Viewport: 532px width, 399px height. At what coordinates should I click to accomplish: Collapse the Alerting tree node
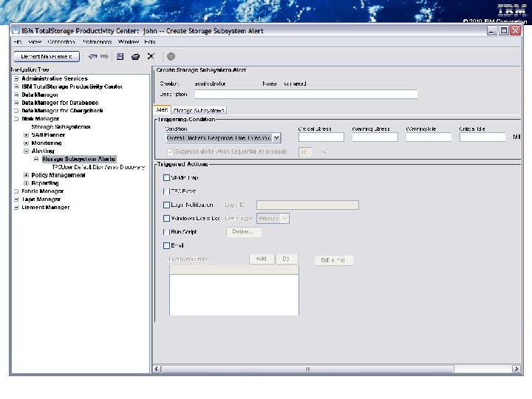tap(27, 151)
